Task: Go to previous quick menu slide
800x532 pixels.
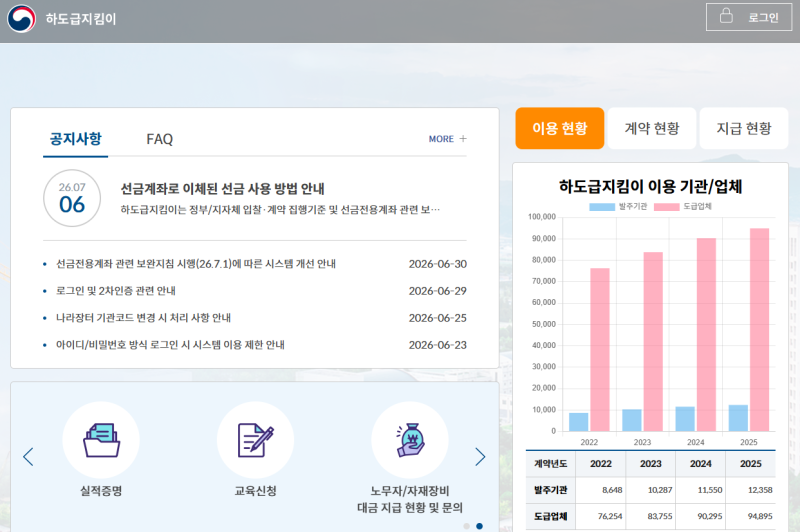Action: pos(28,457)
